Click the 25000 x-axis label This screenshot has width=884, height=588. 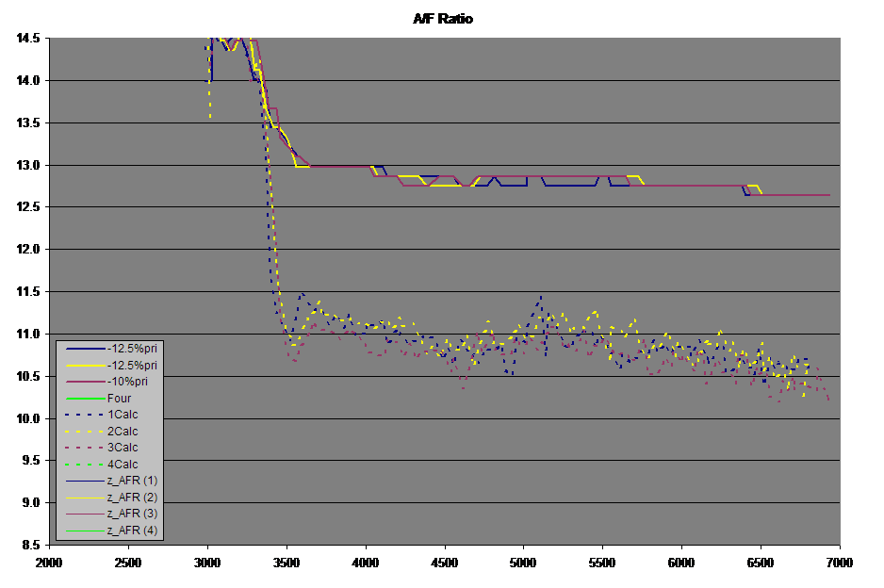click(128, 563)
